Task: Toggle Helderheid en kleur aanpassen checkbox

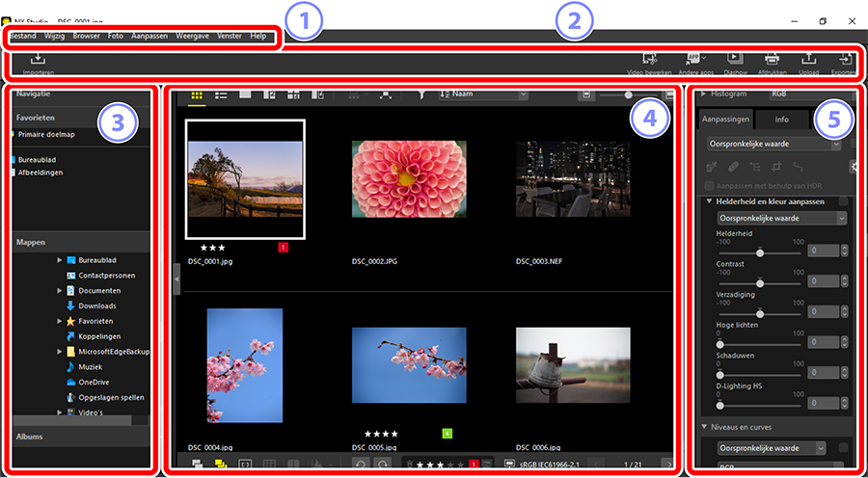Action: (x=843, y=201)
